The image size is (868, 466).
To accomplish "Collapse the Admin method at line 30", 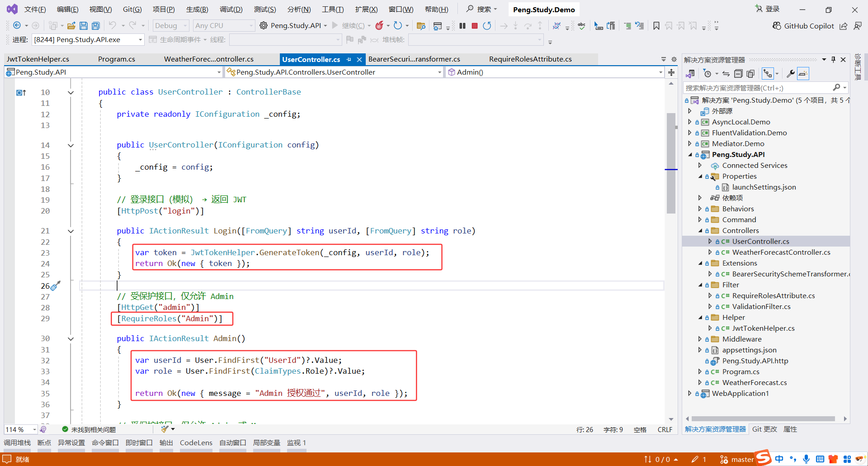I will [x=71, y=339].
